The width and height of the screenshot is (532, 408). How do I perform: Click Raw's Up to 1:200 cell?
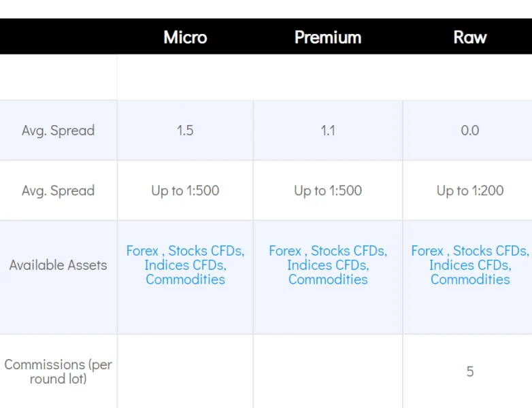pyautogui.click(x=469, y=190)
